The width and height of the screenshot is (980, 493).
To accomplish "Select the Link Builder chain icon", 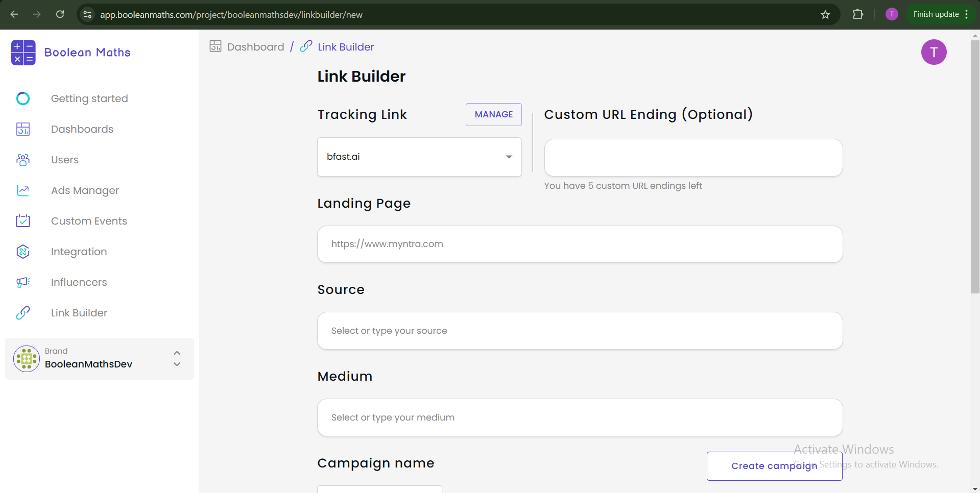I will click(x=23, y=313).
